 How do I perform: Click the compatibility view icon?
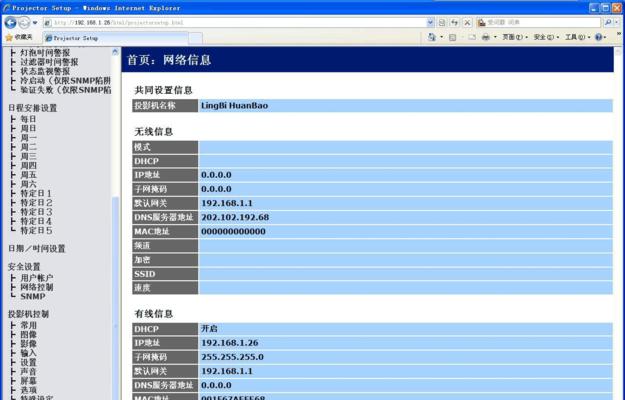[442, 23]
